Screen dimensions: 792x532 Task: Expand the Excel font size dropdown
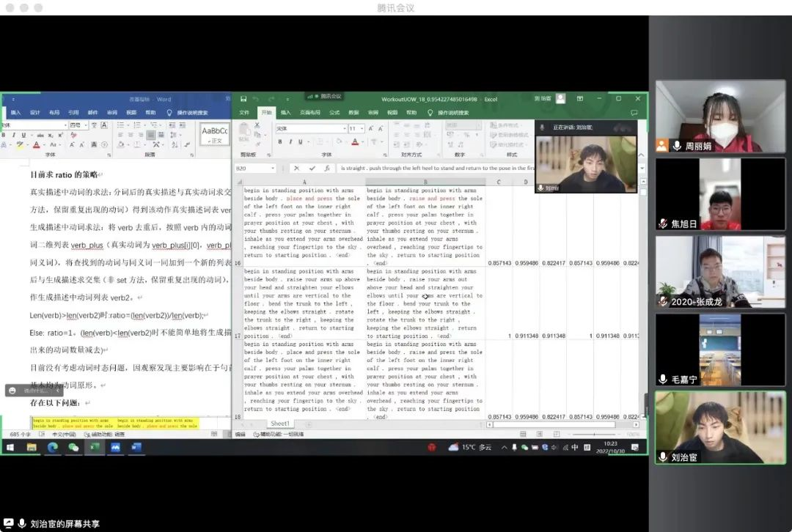click(x=361, y=128)
